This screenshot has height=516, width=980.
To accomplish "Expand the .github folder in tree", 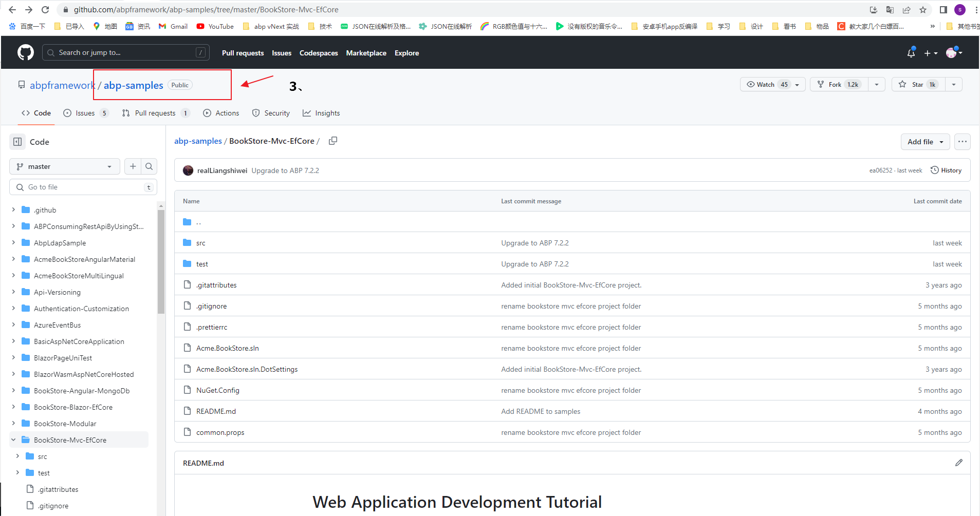I will (13, 209).
